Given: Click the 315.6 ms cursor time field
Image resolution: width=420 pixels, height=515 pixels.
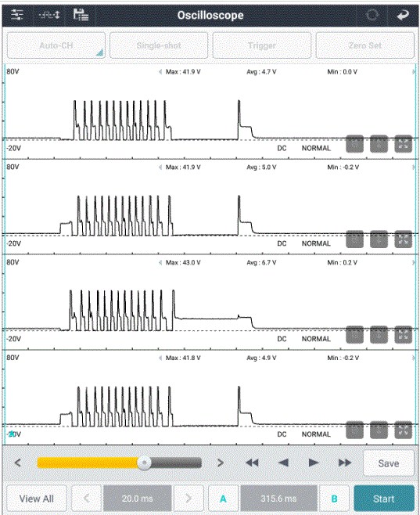Looking at the screenshot, I should click(278, 499).
